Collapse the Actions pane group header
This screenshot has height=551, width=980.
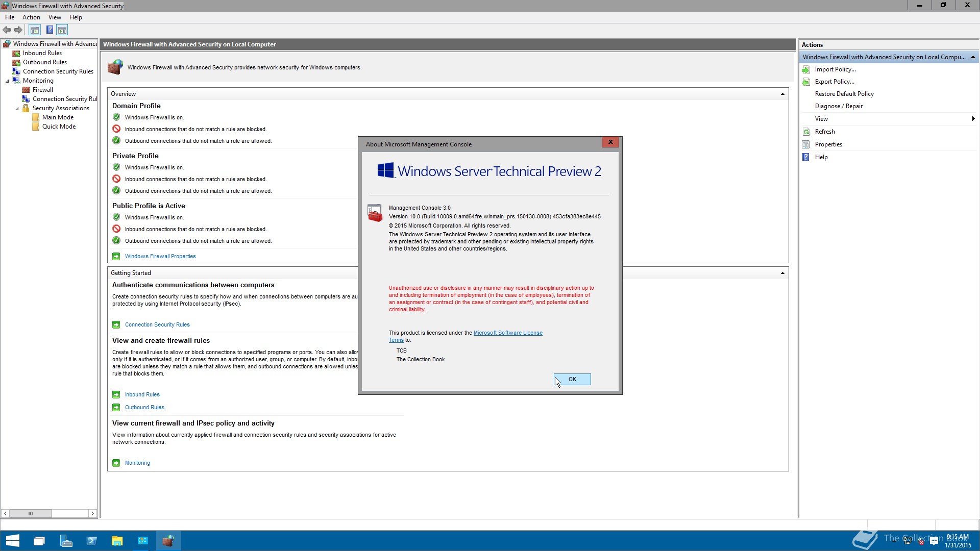973,57
